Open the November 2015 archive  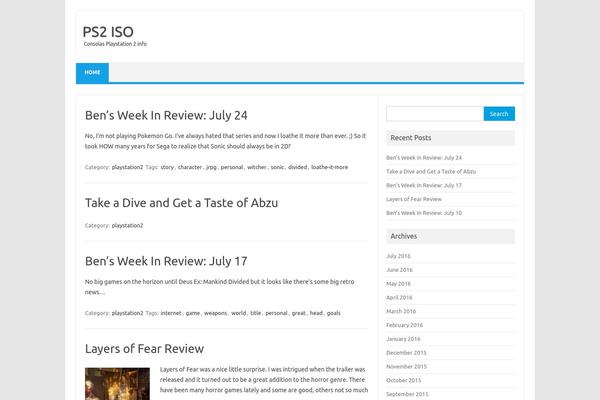(x=406, y=366)
